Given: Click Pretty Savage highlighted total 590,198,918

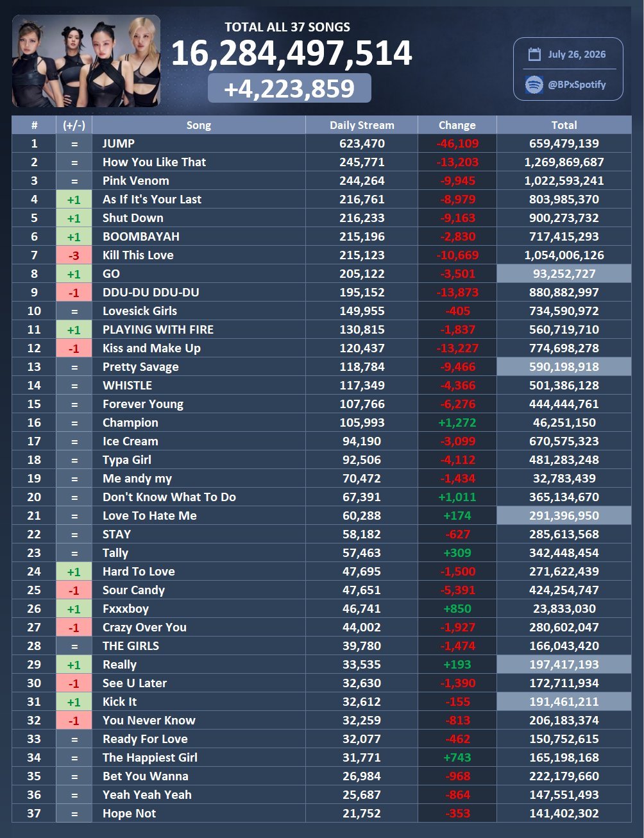Looking at the screenshot, I should coord(564,367).
